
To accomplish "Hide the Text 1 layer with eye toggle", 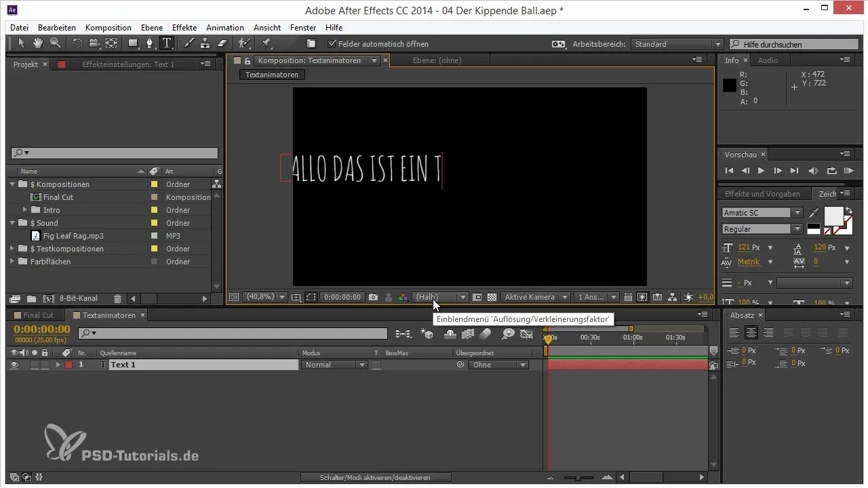I will [14, 365].
